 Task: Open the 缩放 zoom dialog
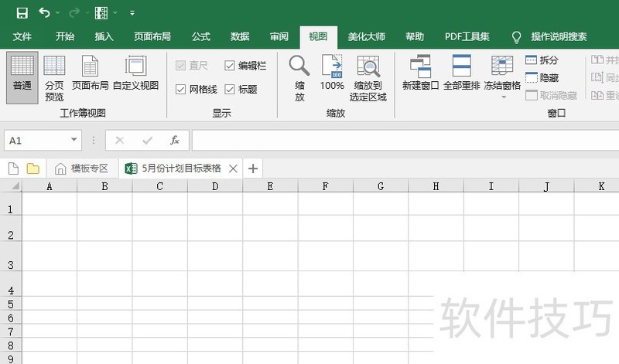coord(299,78)
